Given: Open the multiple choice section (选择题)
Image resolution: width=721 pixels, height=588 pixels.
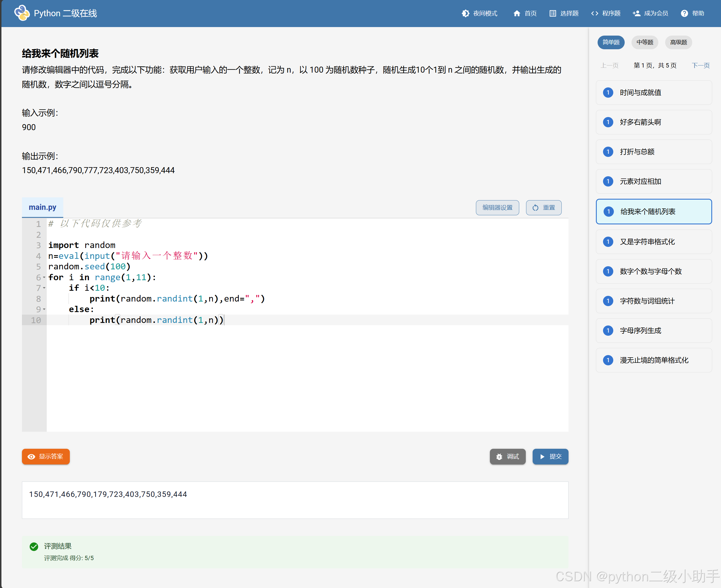Looking at the screenshot, I should pyautogui.click(x=564, y=13).
